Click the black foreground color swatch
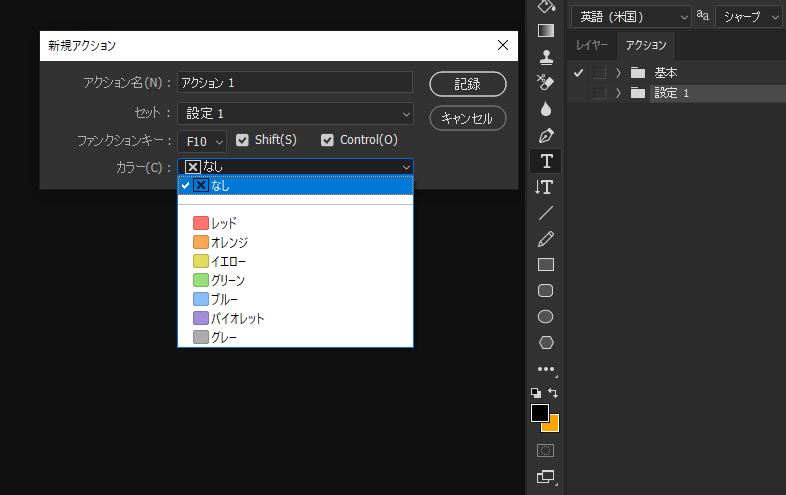This screenshot has width=786, height=495. point(540,412)
